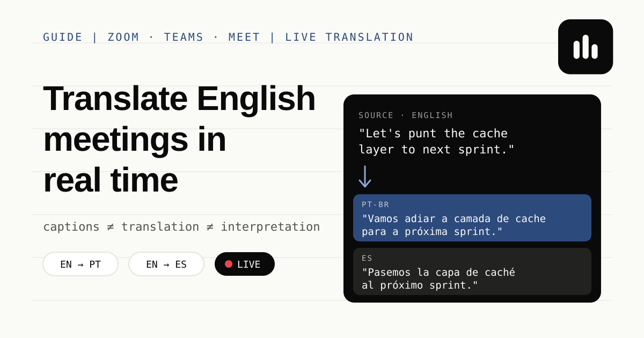644x338 pixels.
Task: Select the EN → PT pill
Action: [x=80, y=264]
